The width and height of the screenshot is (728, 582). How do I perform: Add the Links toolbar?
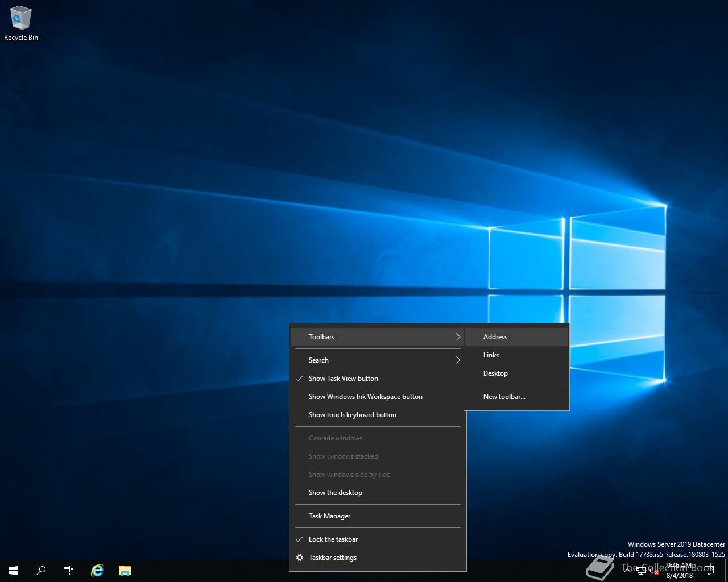pos(516,355)
